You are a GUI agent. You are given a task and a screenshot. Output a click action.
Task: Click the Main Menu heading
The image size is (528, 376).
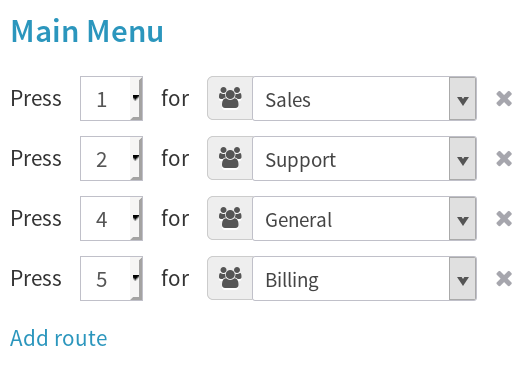point(87,31)
